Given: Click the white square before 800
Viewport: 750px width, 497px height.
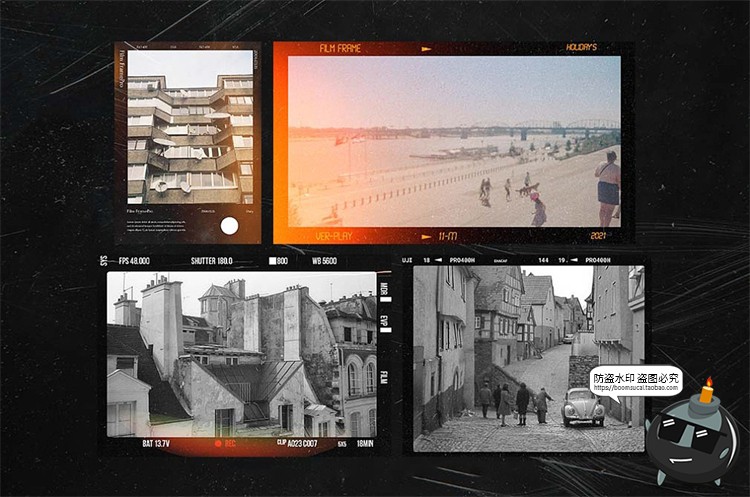Looking at the screenshot, I should point(272,262).
